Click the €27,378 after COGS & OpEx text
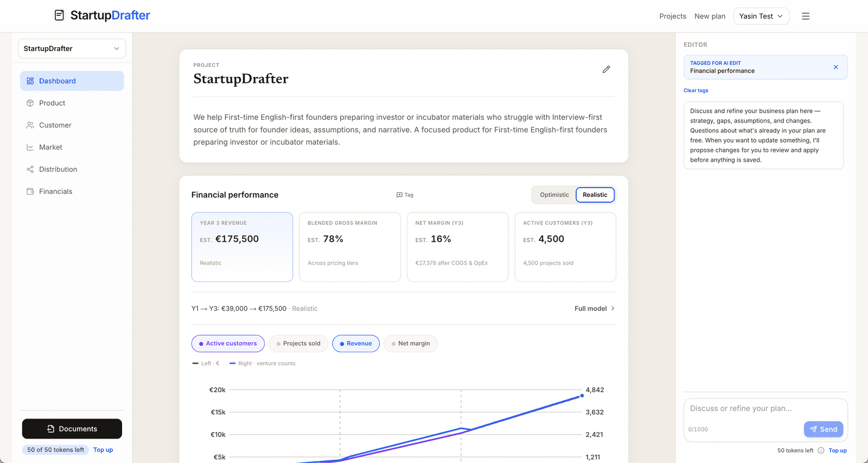Viewport: 868px width, 463px height. coord(451,263)
